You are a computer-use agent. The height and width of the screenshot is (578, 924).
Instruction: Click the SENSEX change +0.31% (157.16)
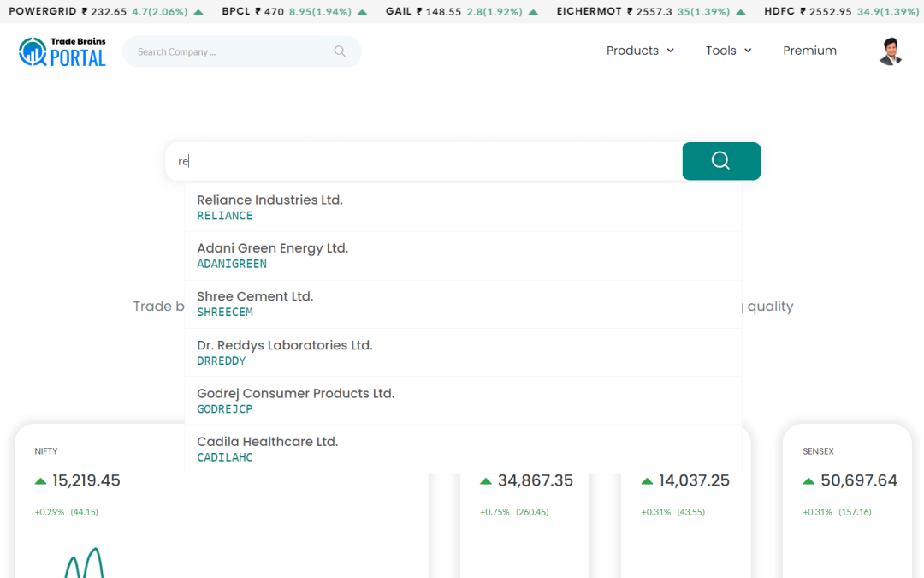837,512
